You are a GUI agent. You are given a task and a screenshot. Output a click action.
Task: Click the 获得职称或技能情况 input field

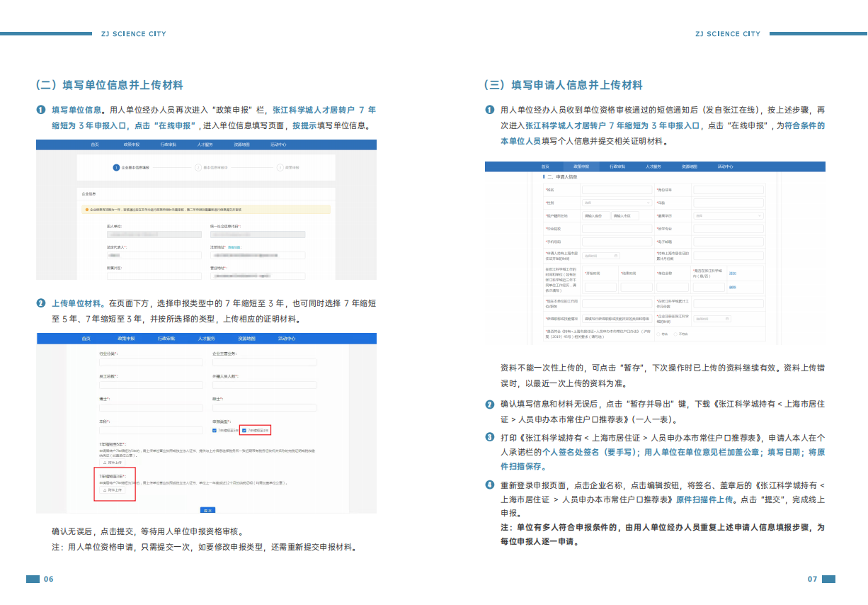[x=617, y=319]
